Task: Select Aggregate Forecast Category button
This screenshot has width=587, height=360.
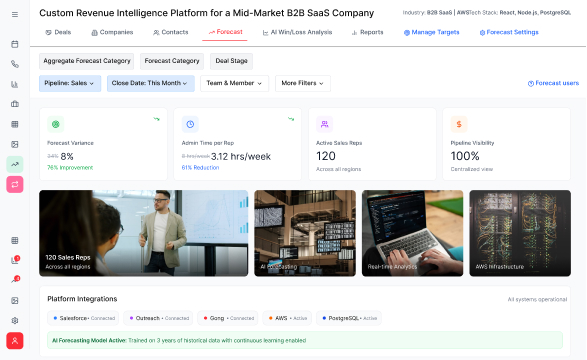Action: point(86,61)
